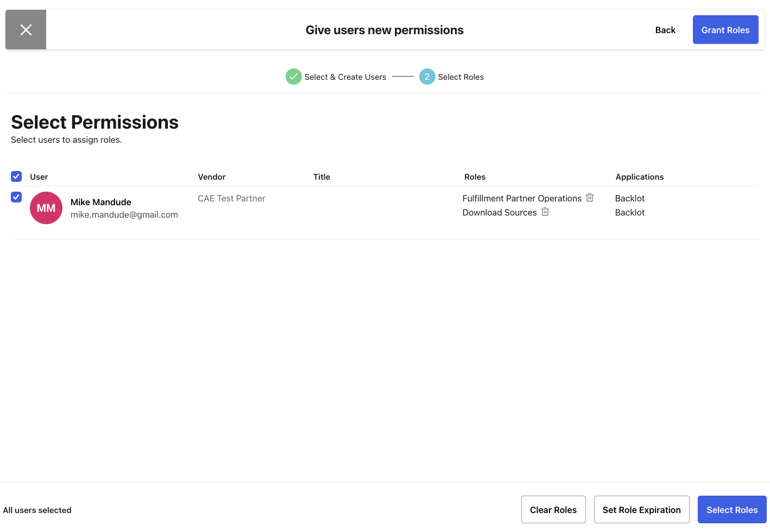Deselect Mike Mandude's row checkbox

(x=16, y=197)
